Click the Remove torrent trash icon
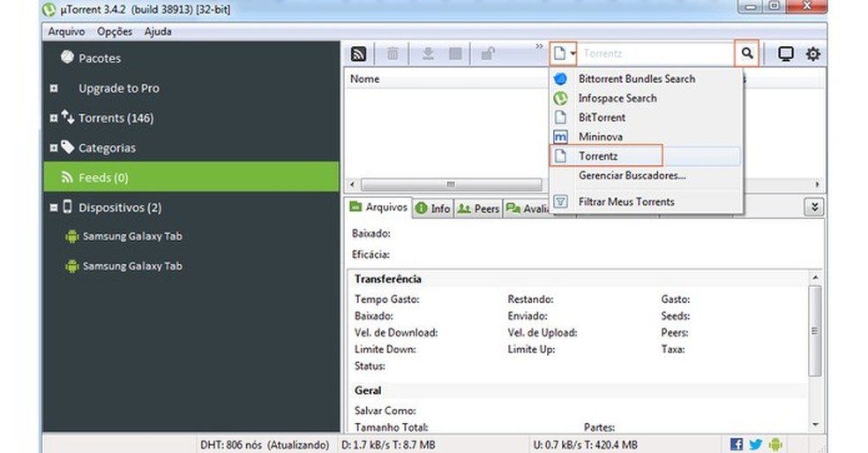The height and width of the screenshot is (453, 868). click(x=393, y=54)
